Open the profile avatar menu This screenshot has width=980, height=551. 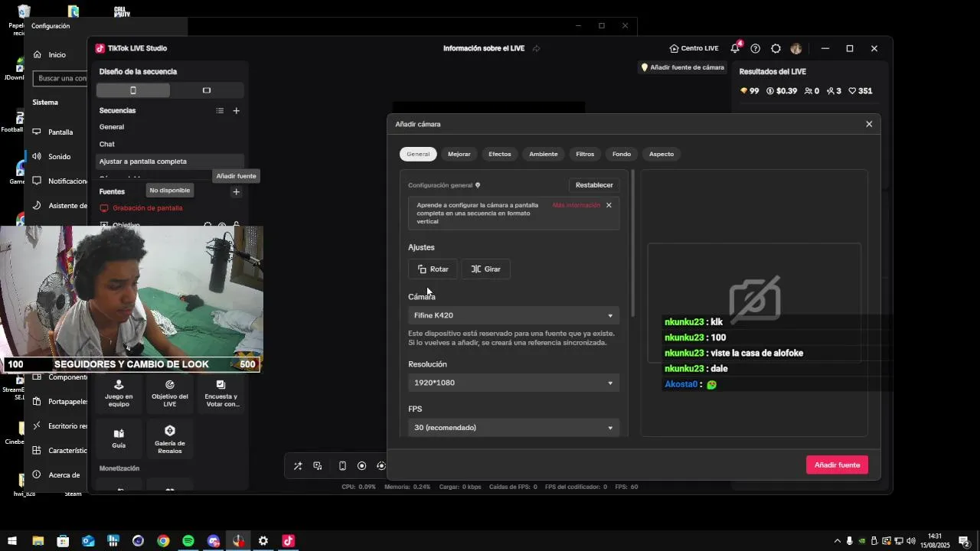796,48
